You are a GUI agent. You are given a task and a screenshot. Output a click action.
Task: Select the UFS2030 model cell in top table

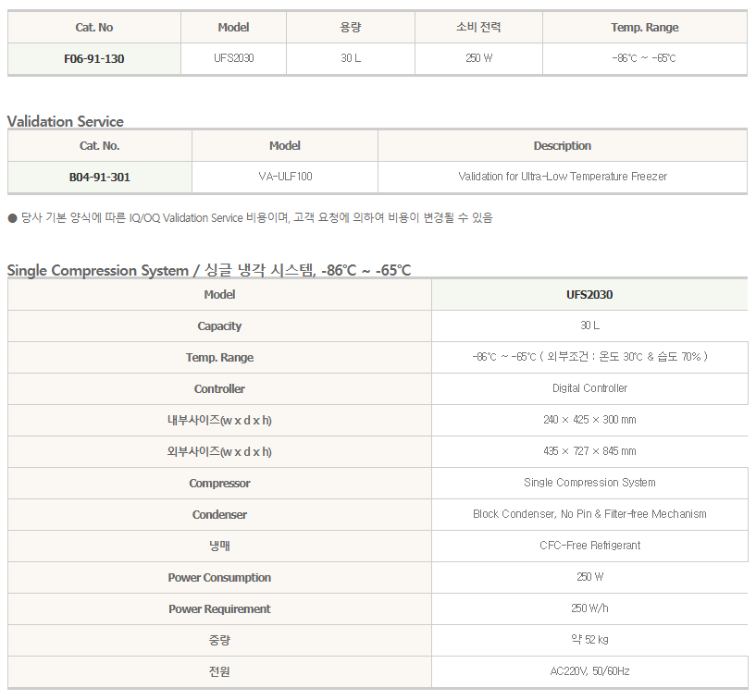pyautogui.click(x=234, y=58)
